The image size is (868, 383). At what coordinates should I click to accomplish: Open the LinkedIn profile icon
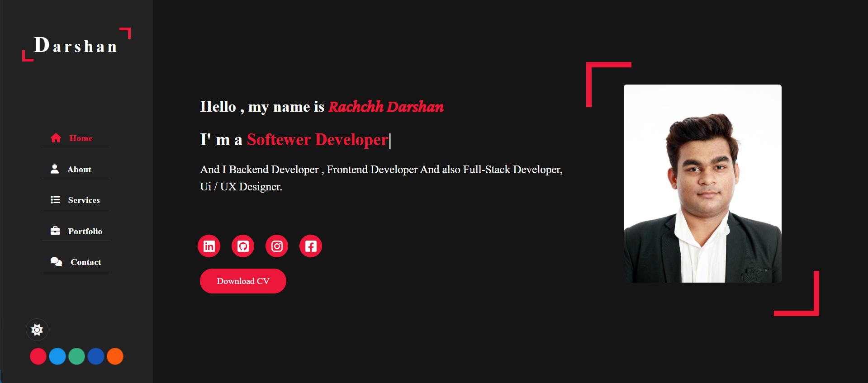pyautogui.click(x=209, y=246)
